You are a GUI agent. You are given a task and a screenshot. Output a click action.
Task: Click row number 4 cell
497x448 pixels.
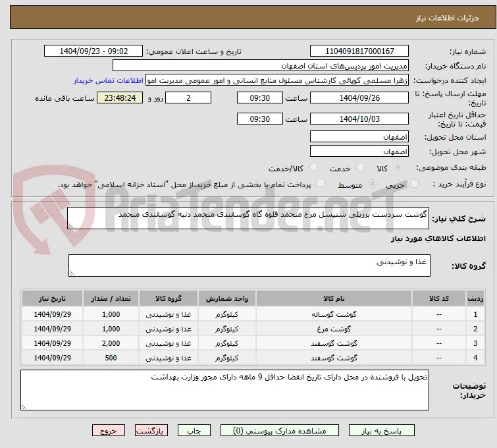tap(475, 358)
